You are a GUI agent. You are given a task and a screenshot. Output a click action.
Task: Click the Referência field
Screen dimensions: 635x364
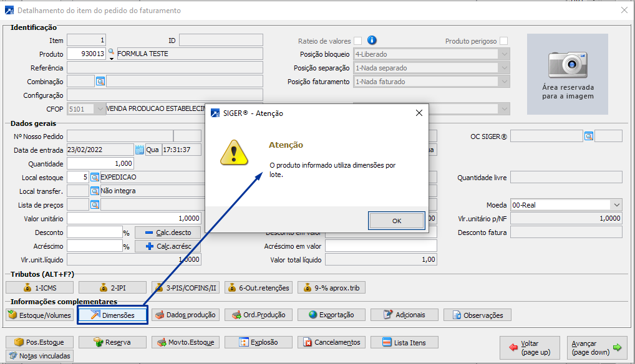(165, 67)
